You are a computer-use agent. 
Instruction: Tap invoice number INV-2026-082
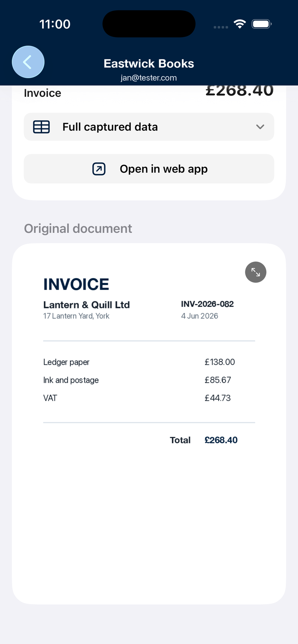(x=207, y=304)
